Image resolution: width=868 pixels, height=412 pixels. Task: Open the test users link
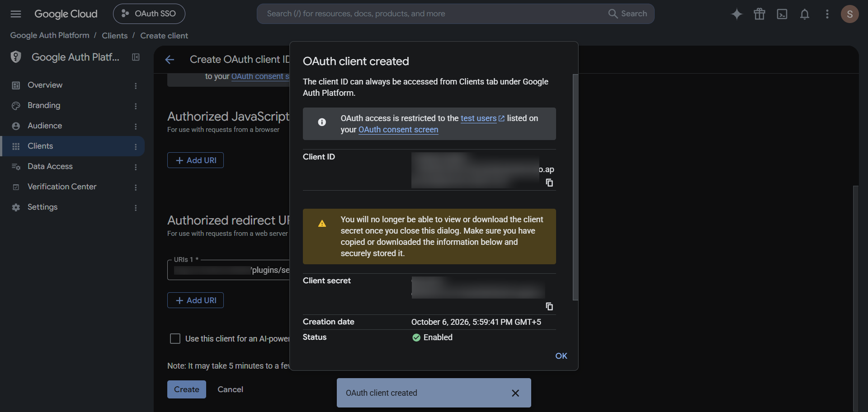coord(482,118)
